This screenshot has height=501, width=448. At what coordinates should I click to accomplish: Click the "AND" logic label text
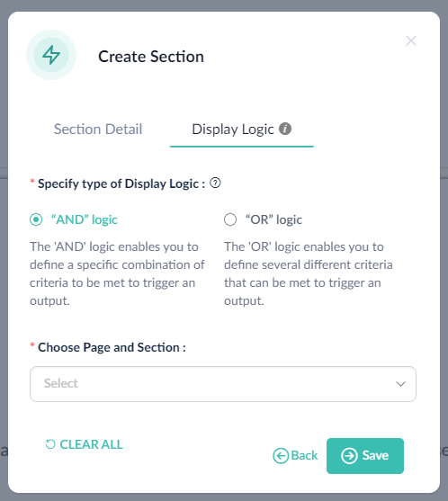(85, 219)
